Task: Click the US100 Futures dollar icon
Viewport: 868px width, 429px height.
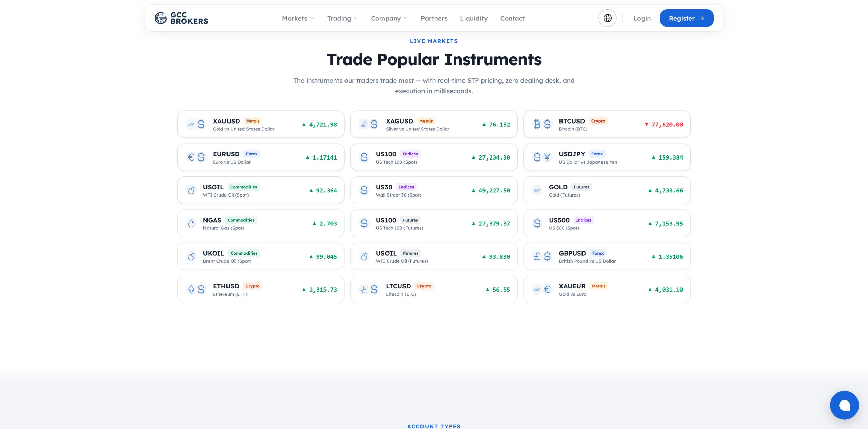Action: 364,223
